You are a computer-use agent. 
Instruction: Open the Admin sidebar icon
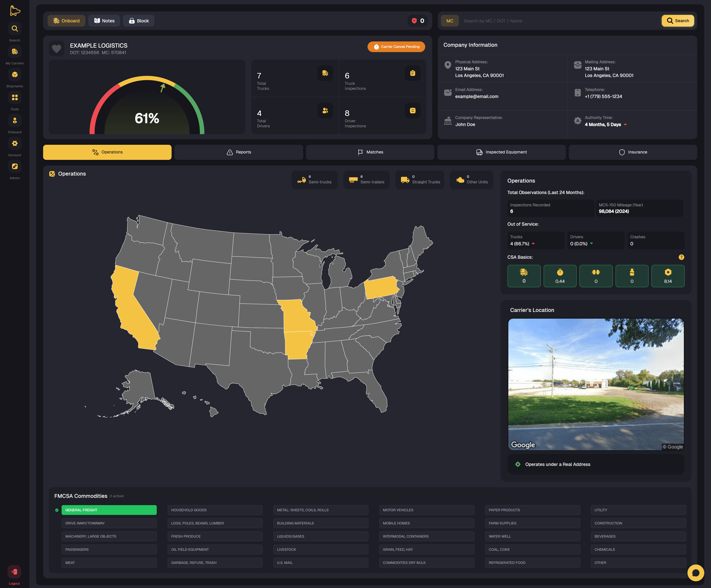(x=15, y=167)
